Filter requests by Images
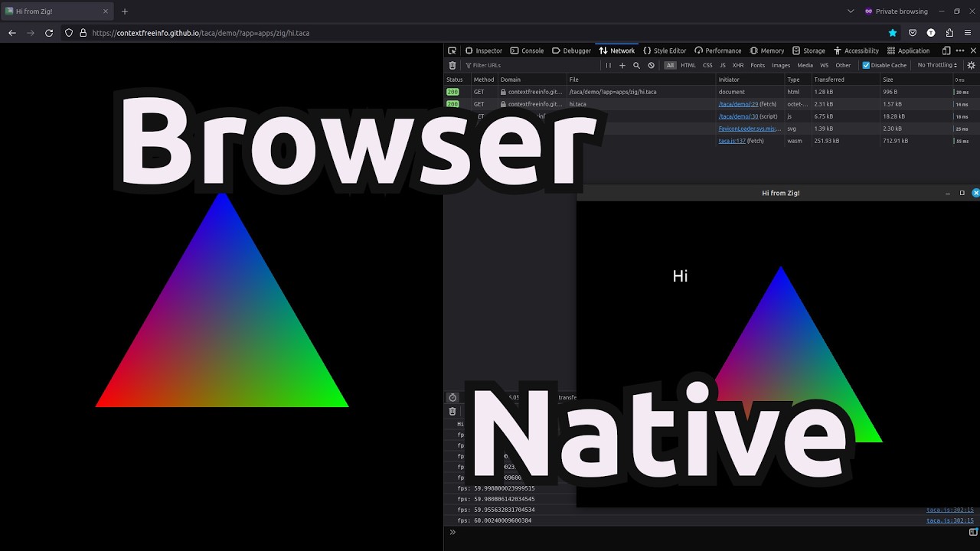This screenshot has height=551, width=980. [781, 65]
